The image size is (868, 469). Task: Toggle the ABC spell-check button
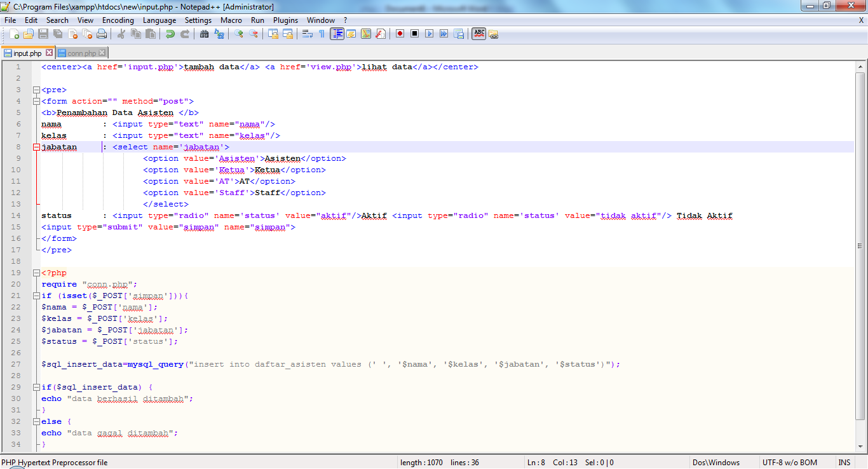pyautogui.click(x=479, y=34)
